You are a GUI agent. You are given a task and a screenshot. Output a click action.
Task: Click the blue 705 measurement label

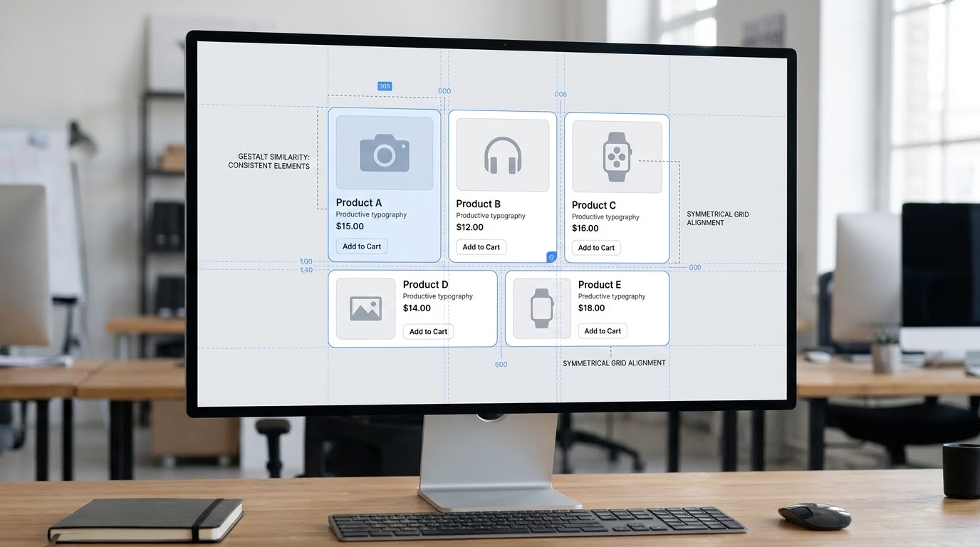(x=385, y=86)
